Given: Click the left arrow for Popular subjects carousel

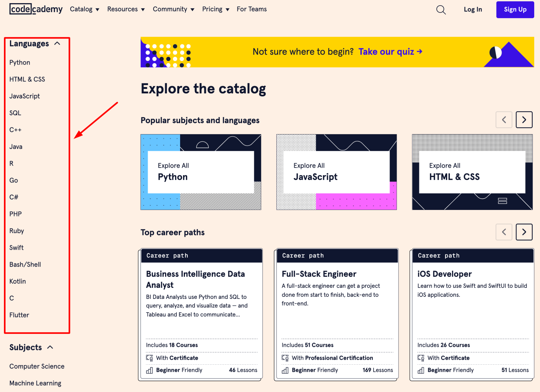Looking at the screenshot, I should [x=504, y=120].
